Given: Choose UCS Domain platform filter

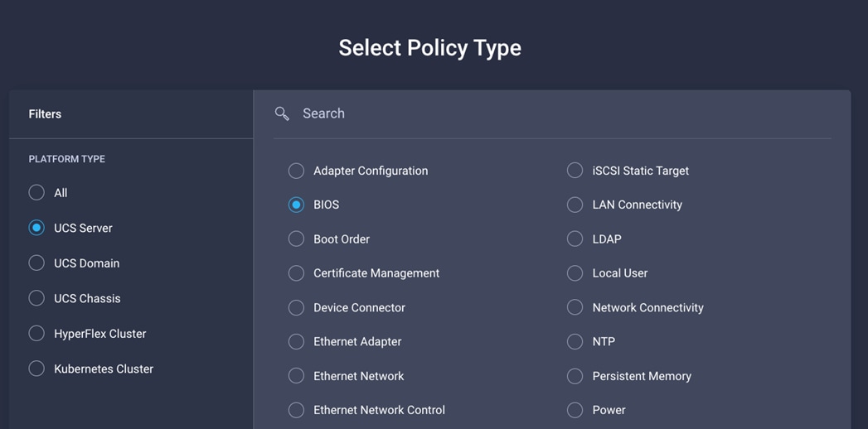Looking at the screenshot, I should pyautogui.click(x=36, y=263).
